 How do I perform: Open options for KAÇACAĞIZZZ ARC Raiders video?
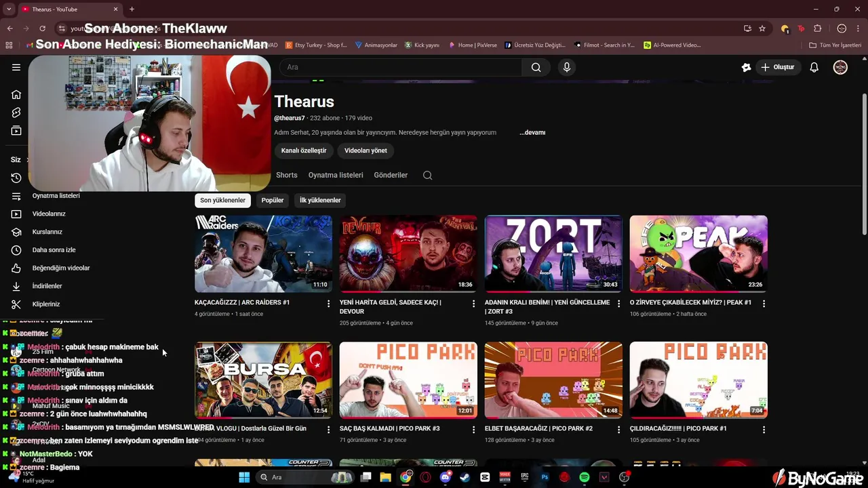(x=329, y=304)
